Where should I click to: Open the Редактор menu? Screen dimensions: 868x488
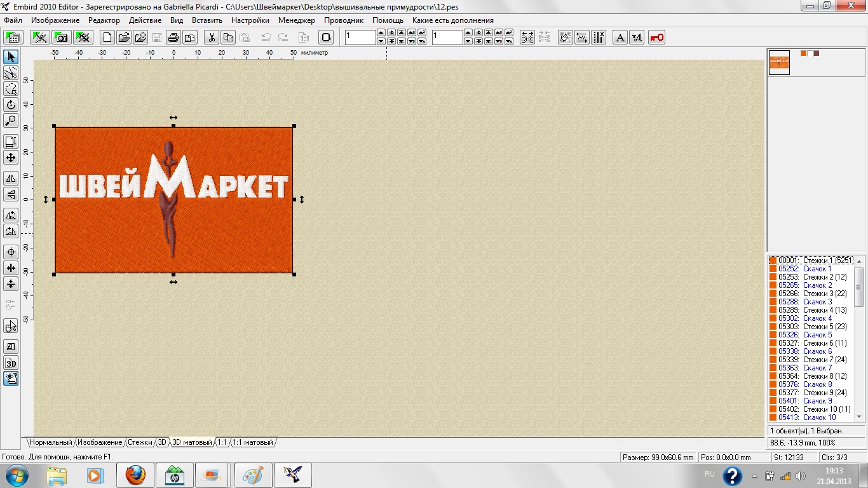104,20
